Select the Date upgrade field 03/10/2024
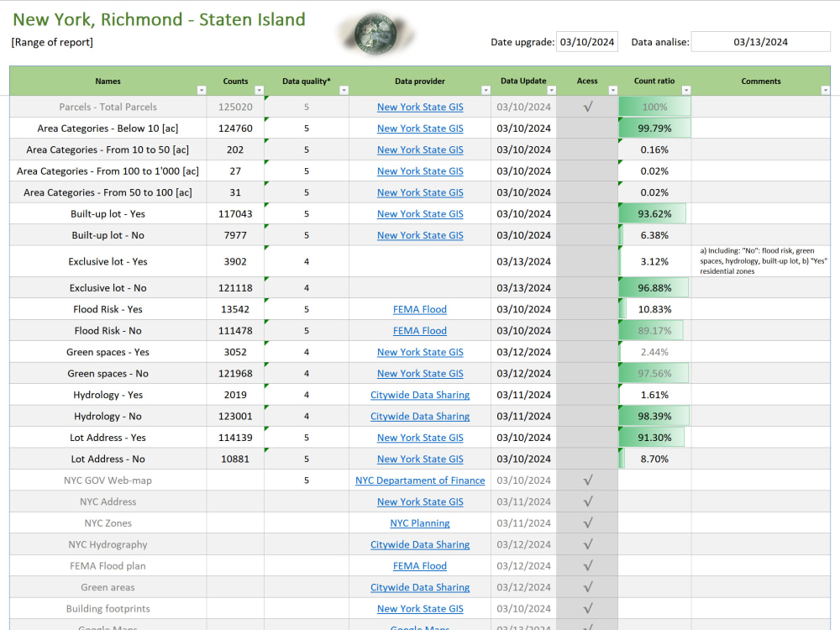The height and width of the screenshot is (630, 840). [587, 42]
